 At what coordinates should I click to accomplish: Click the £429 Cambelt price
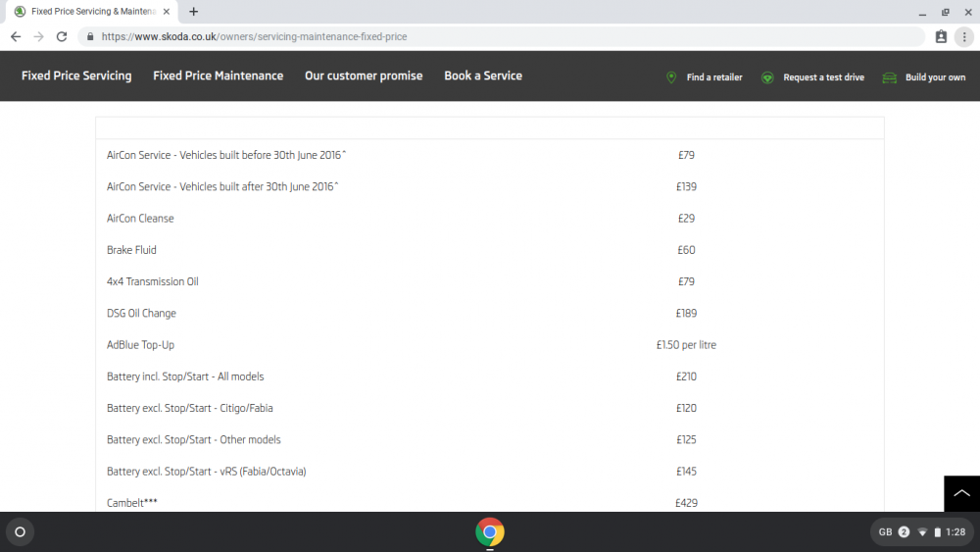click(686, 503)
